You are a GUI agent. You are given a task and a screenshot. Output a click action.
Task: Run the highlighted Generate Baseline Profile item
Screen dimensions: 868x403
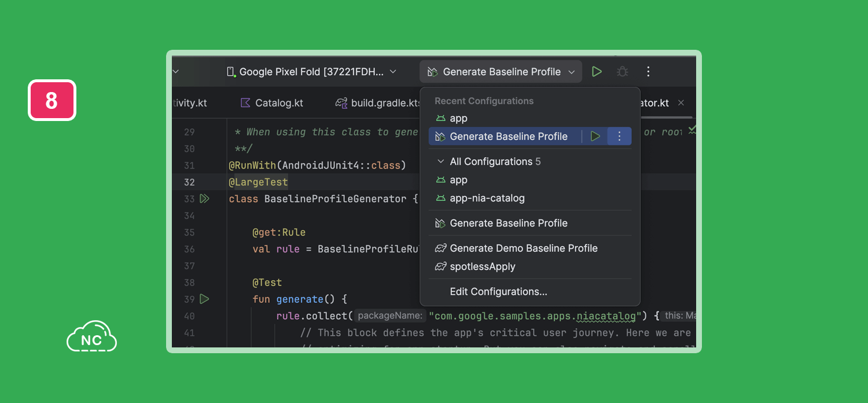click(x=595, y=137)
